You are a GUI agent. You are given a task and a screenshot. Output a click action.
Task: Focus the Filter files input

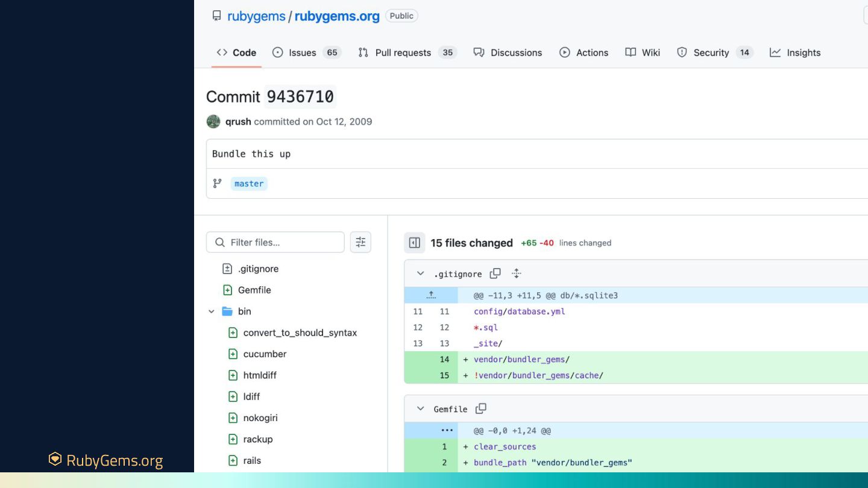click(275, 242)
